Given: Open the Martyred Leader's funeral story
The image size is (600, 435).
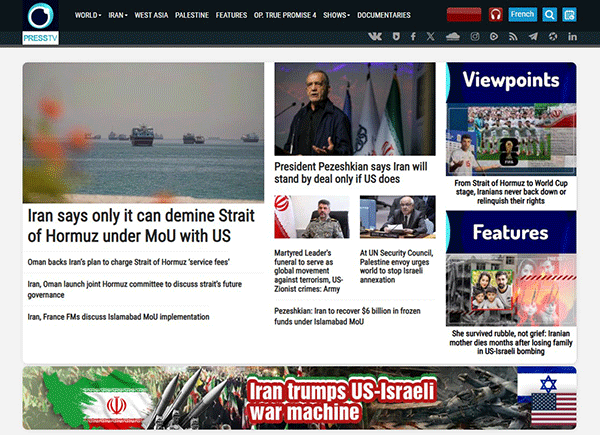Looking at the screenshot, I should click(x=308, y=271).
